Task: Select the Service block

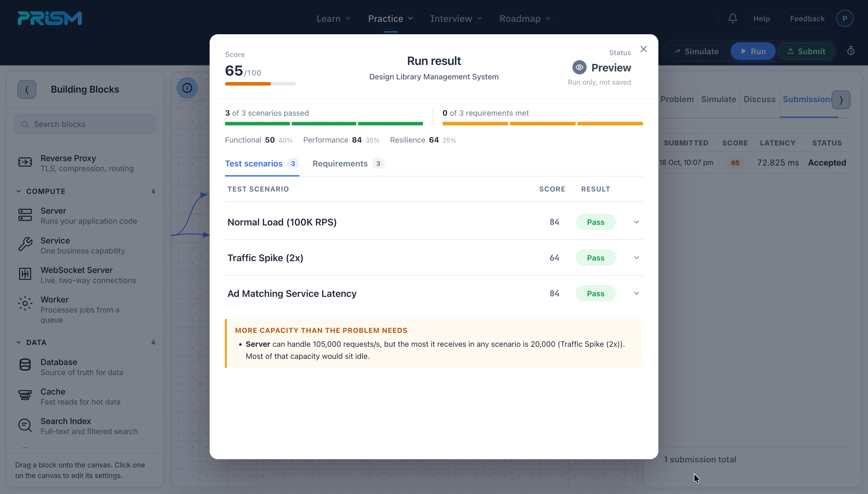Action: (x=85, y=245)
